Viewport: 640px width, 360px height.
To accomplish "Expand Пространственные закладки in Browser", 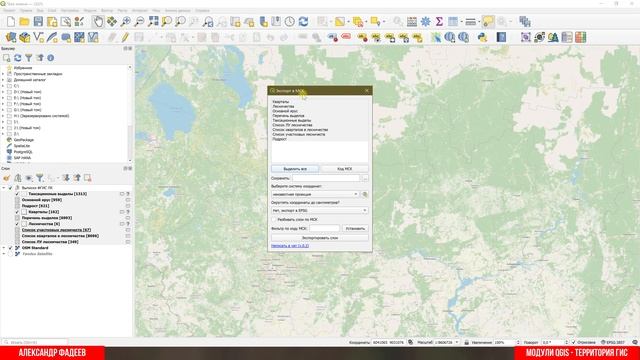I will (x=3, y=74).
